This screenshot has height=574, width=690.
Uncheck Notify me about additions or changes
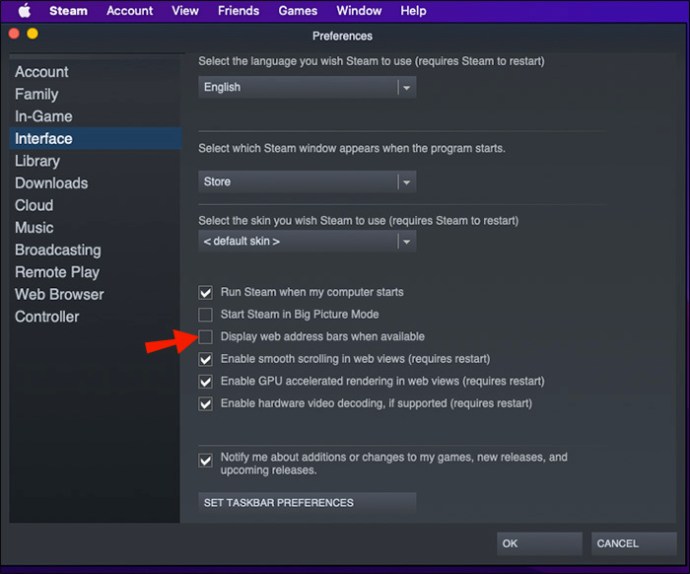(x=206, y=461)
